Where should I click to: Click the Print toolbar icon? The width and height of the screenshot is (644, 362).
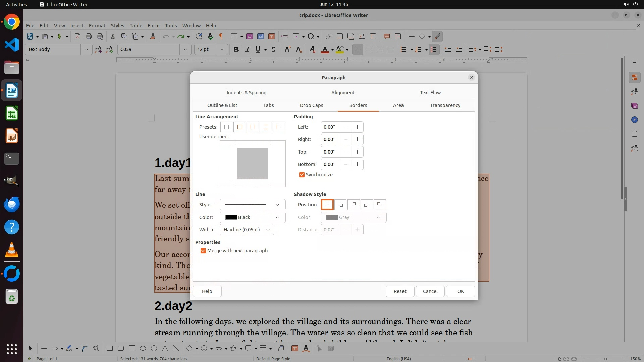coord(89,36)
